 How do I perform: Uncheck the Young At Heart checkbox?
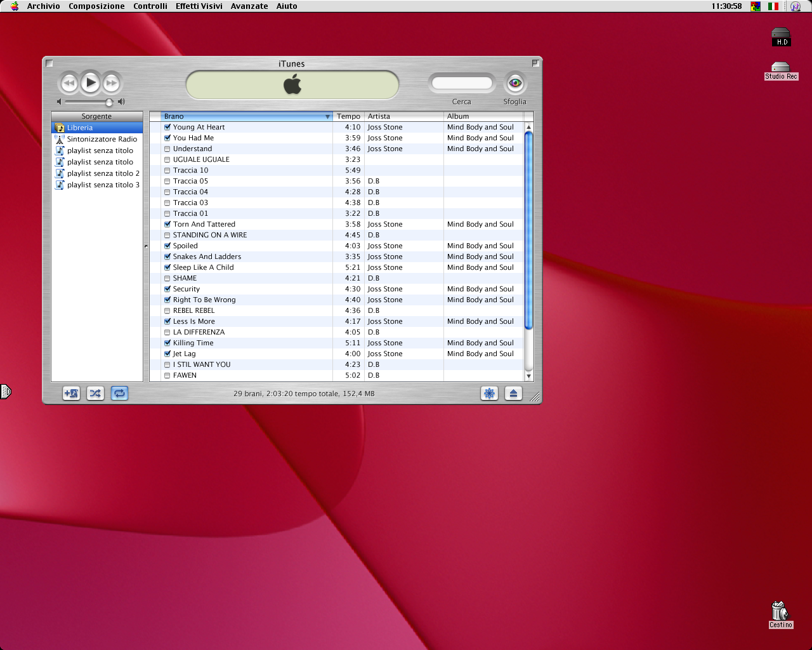(x=167, y=127)
